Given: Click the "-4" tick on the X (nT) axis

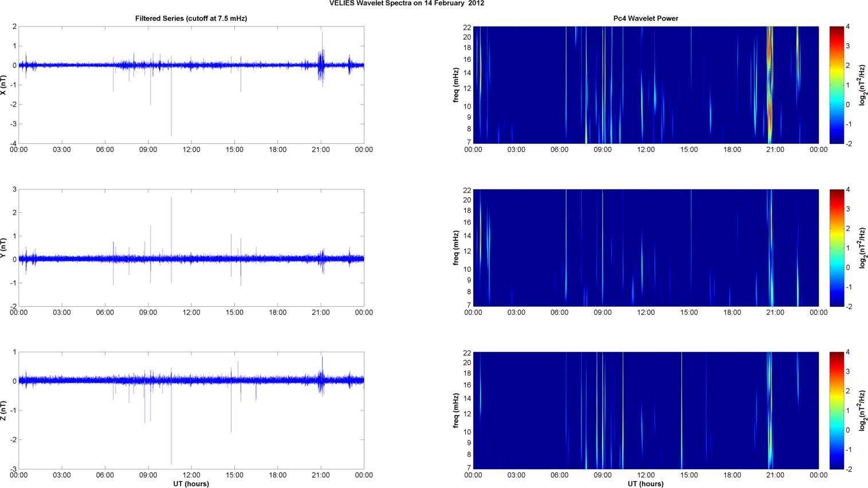Looking at the screenshot, I should [x=13, y=143].
